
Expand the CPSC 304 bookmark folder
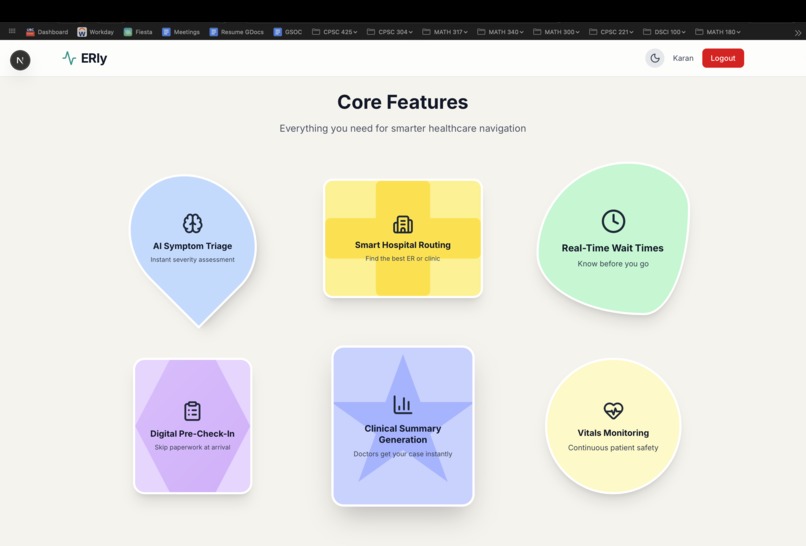click(390, 32)
